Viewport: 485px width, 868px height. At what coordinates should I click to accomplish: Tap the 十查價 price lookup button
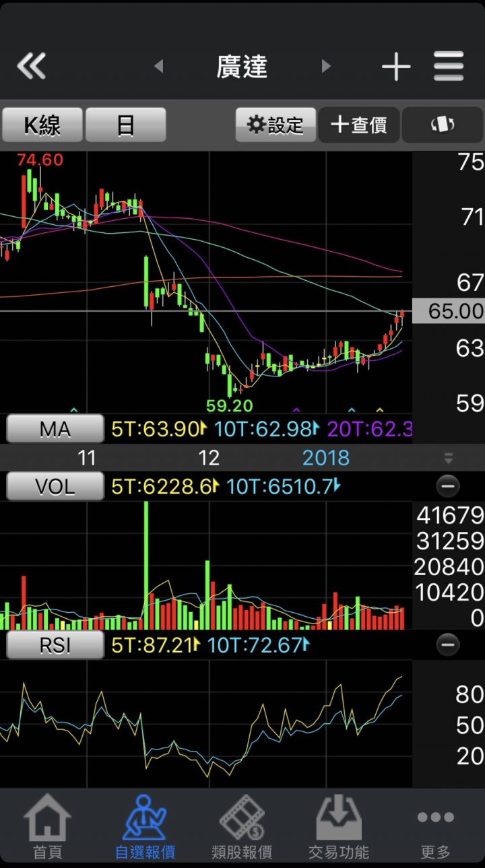[359, 125]
